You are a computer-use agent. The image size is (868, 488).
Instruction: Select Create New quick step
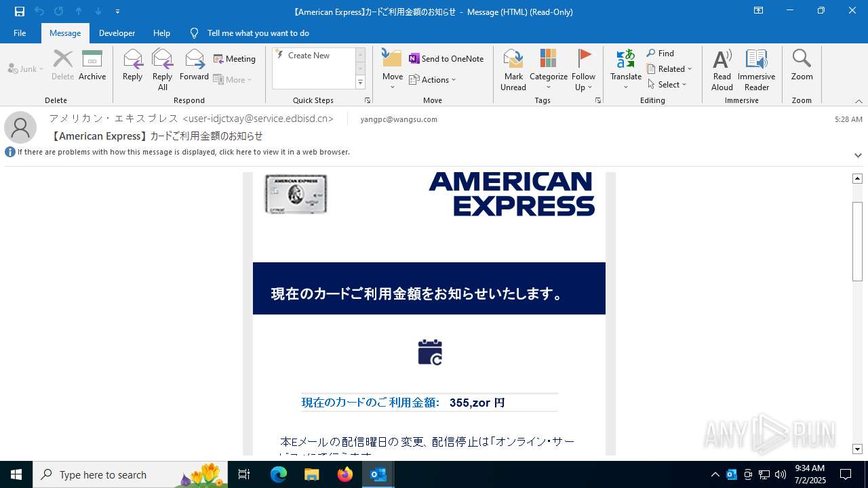309,56
